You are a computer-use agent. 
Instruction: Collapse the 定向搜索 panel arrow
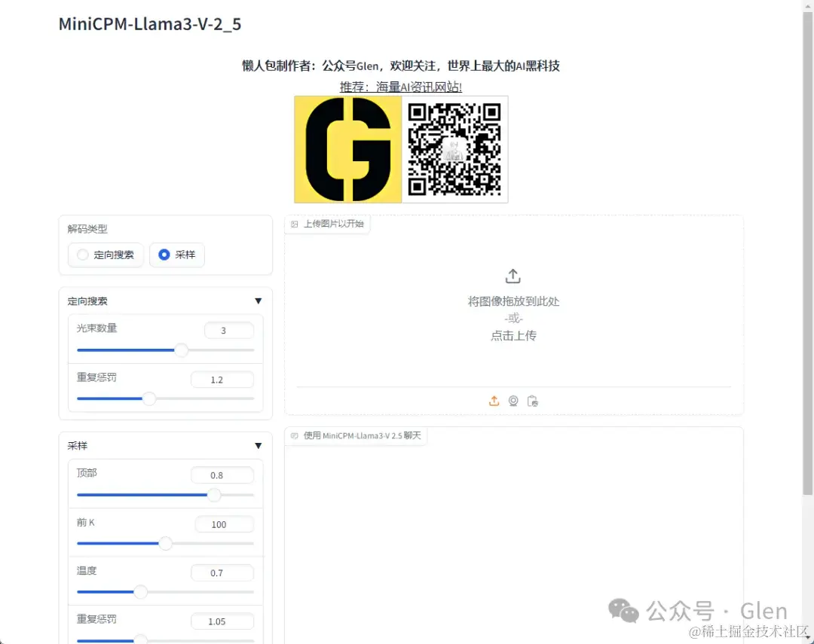pos(258,301)
